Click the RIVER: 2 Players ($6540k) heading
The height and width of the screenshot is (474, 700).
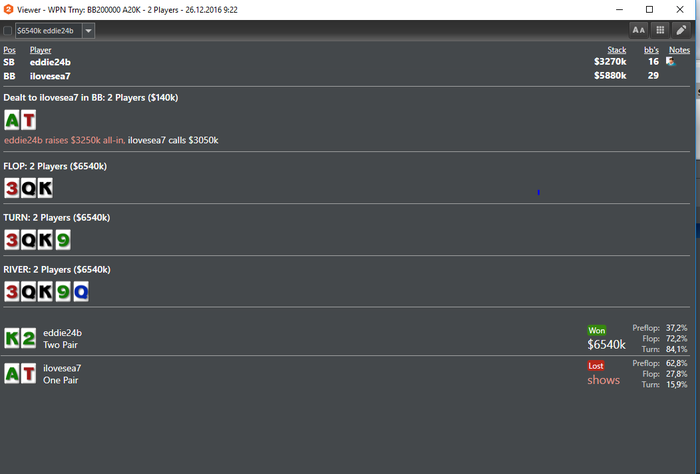point(57,270)
